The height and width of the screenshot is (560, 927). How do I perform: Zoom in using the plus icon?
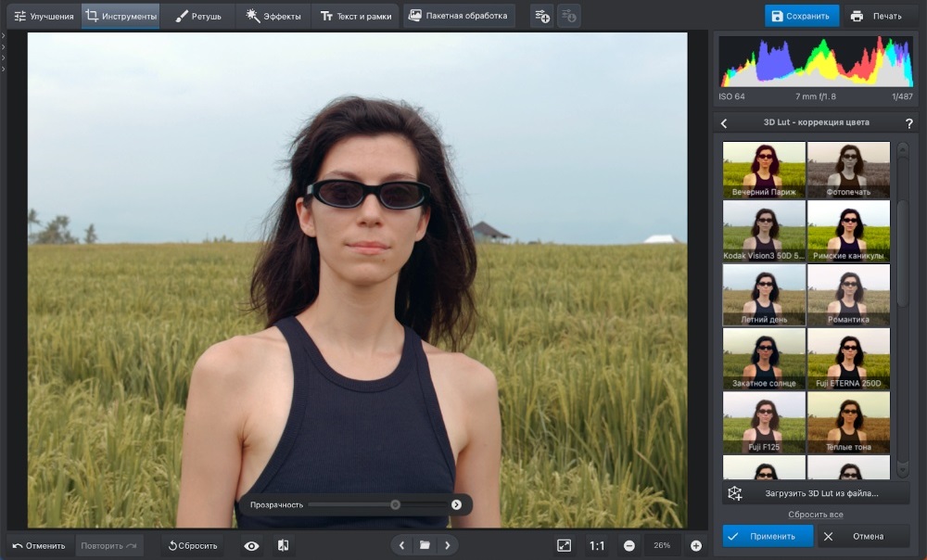pos(697,545)
